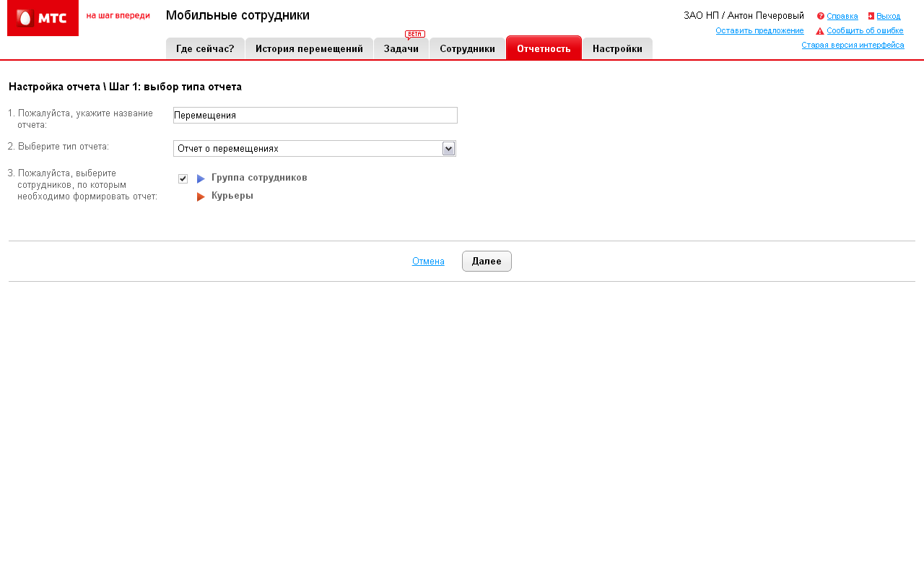
Task: Select the Курьеры group label
Action: [x=232, y=196]
